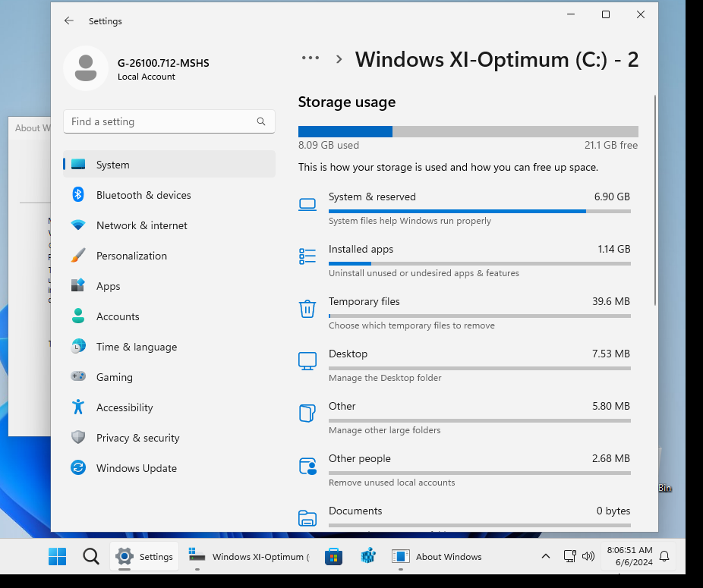Click the Desktop storage monitor icon
The height and width of the screenshot is (588, 703).
click(307, 361)
